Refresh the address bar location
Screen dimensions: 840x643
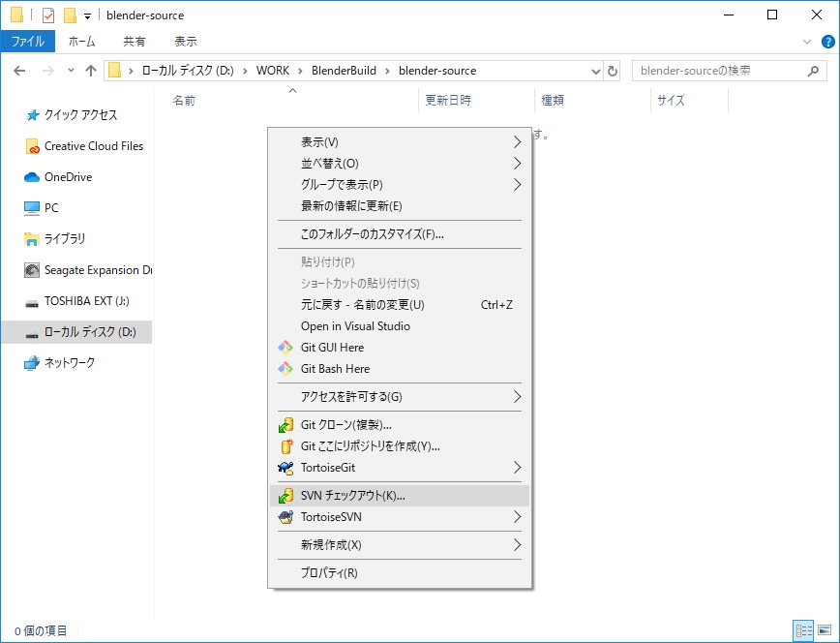click(612, 71)
